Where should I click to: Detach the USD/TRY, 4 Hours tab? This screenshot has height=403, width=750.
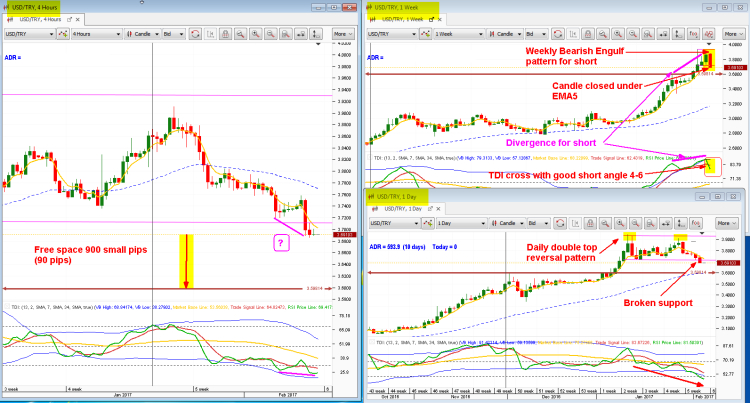click(69, 20)
